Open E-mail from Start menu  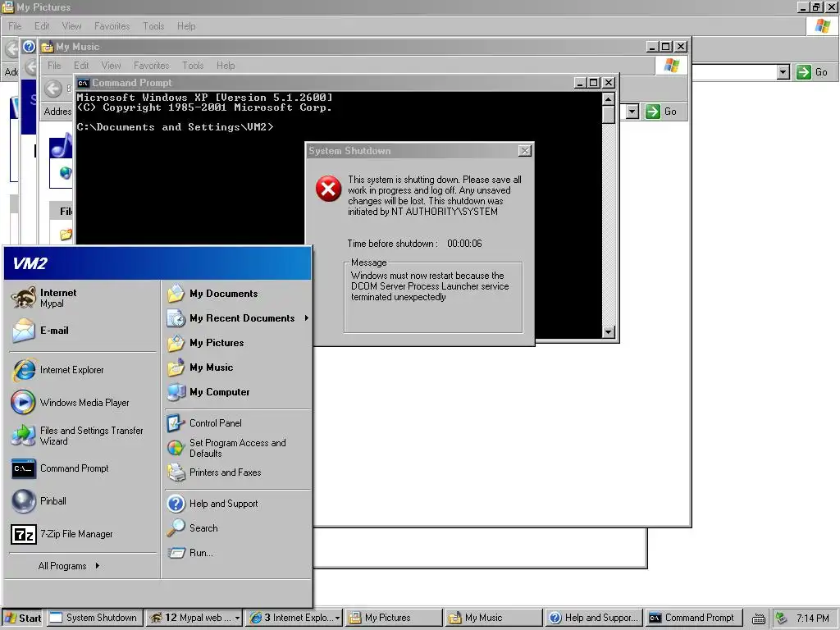pos(83,331)
